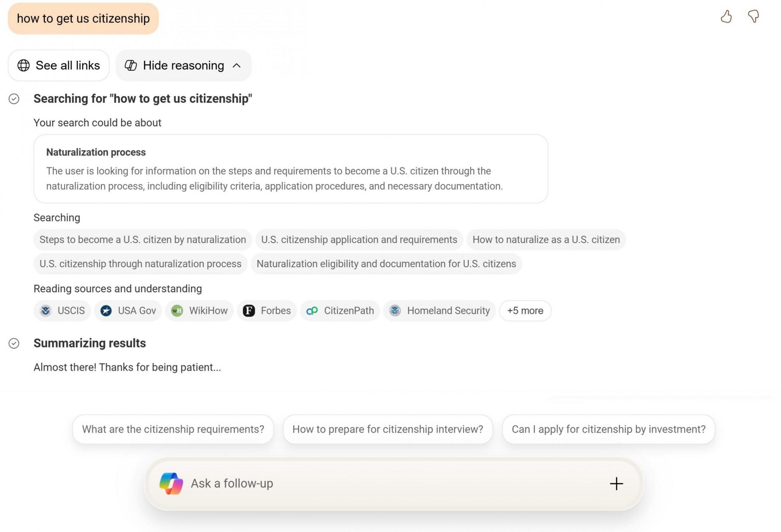Viewport: 781px width, 532px height.
Task: Choose suggestion What are the citizenship requirements?
Action: coord(173,429)
